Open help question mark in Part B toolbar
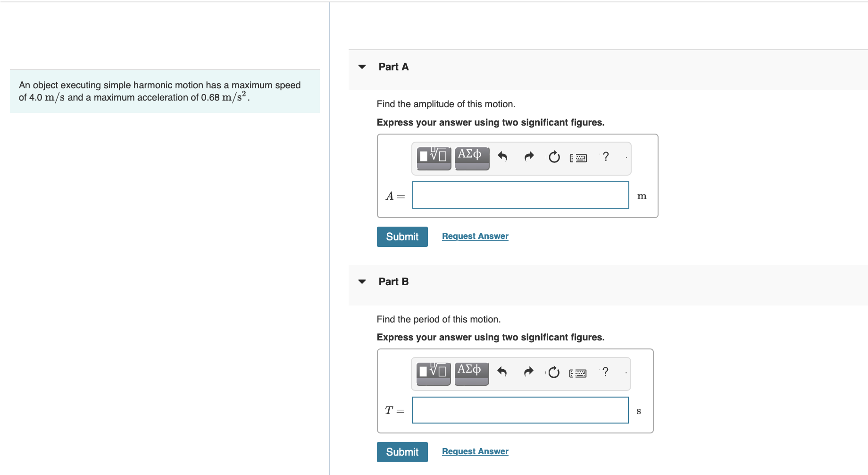868x475 pixels. 605,372
